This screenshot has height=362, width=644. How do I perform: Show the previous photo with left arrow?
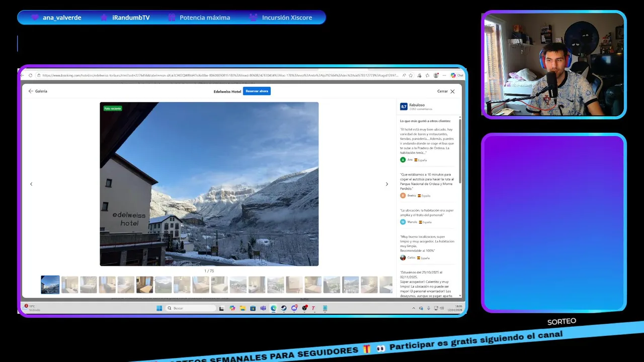coord(31,184)
